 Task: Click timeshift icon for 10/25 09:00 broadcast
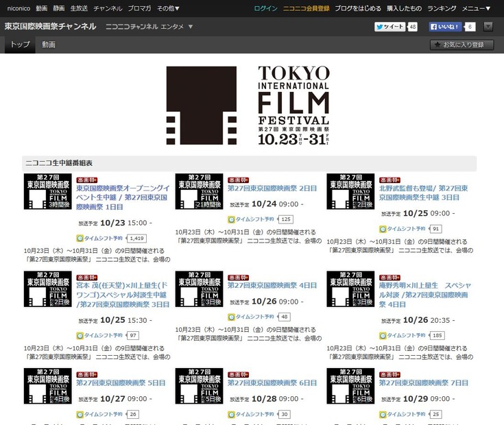383,229
